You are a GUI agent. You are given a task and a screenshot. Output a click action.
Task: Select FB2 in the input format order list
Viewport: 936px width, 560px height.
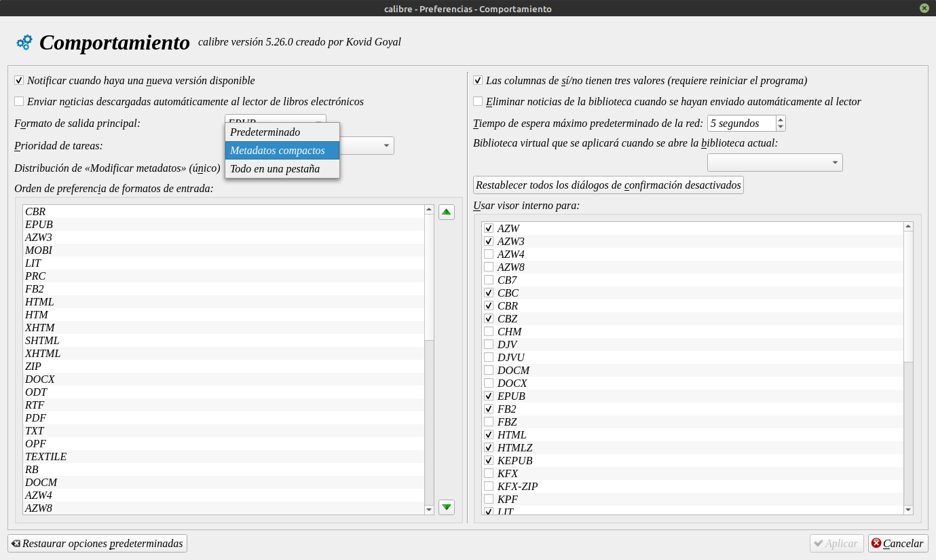(223, 289)
